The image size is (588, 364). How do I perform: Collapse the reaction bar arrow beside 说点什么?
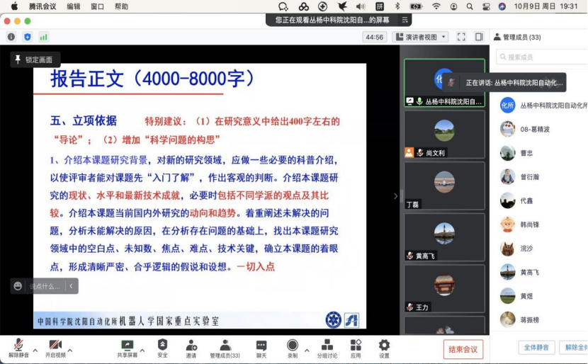point(70,286)
